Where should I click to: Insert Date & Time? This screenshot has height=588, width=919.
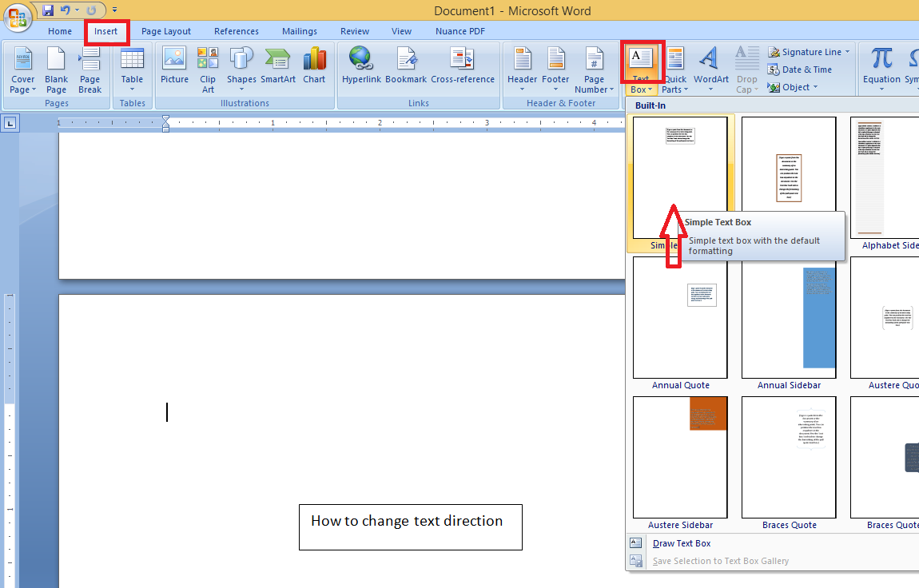[799, 70]
